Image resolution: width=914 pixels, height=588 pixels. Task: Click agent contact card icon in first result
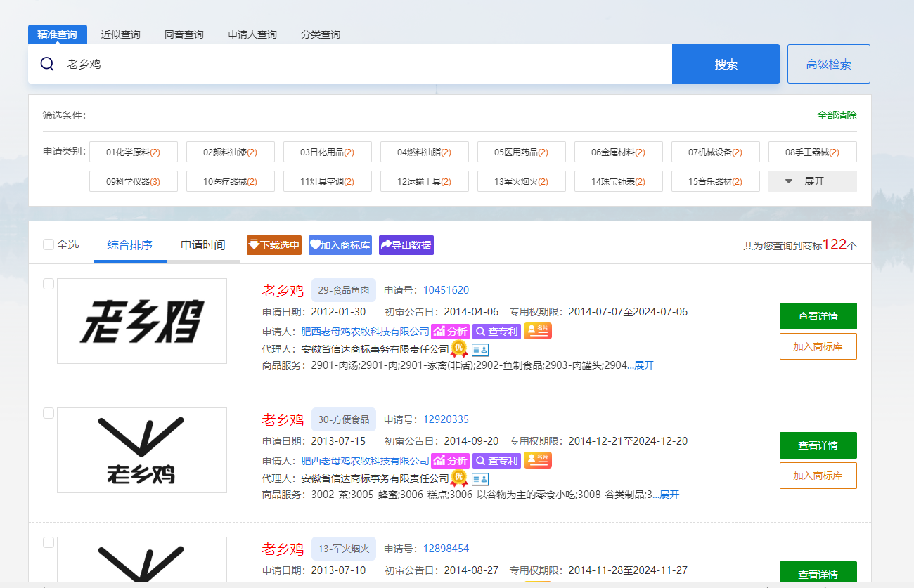(x=480, y=349)
